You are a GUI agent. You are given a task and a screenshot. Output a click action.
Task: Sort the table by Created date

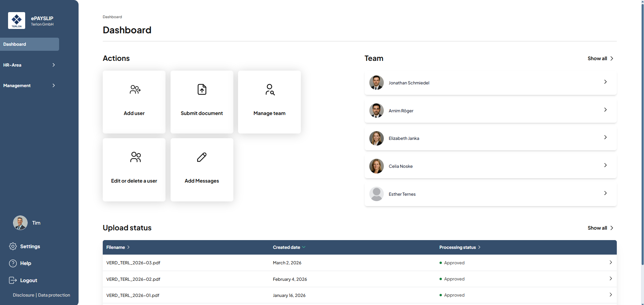coord(289,247)
